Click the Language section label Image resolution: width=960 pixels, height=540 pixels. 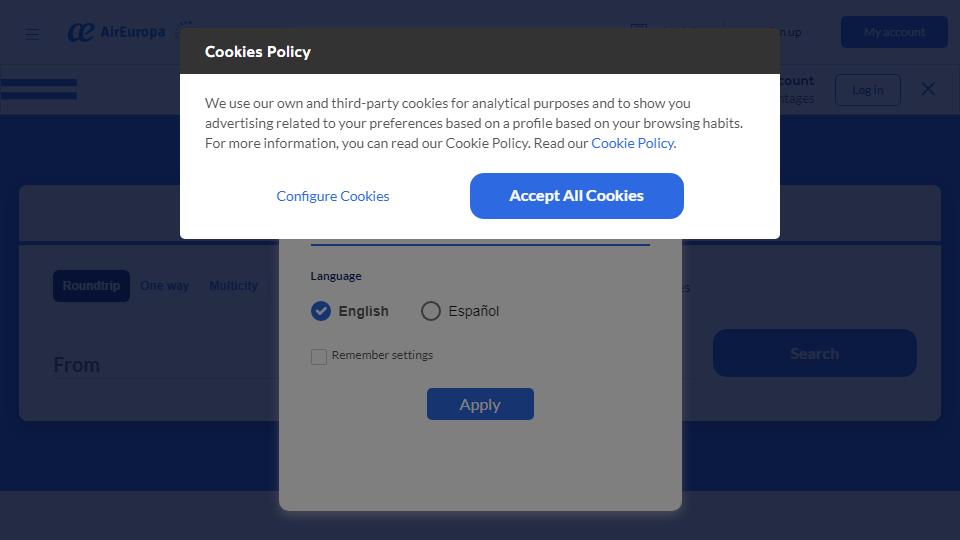coord(336,276)
